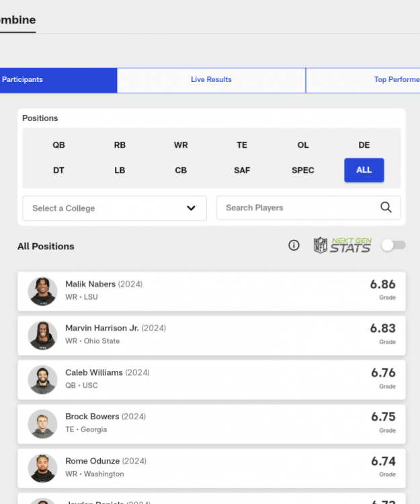This screenshot has height=504, width=420.
Task: Select the ALL positions filter
Action: 364,170
